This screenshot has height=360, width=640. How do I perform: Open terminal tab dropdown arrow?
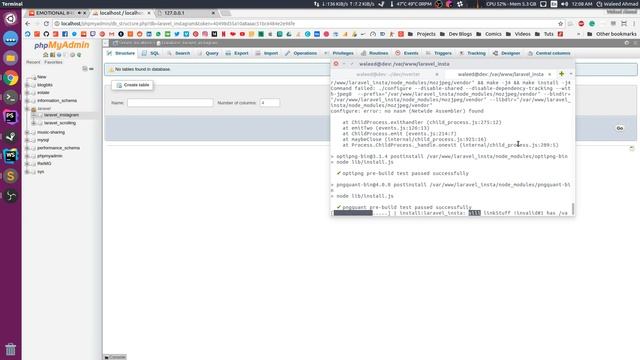[x=571, y=74]
